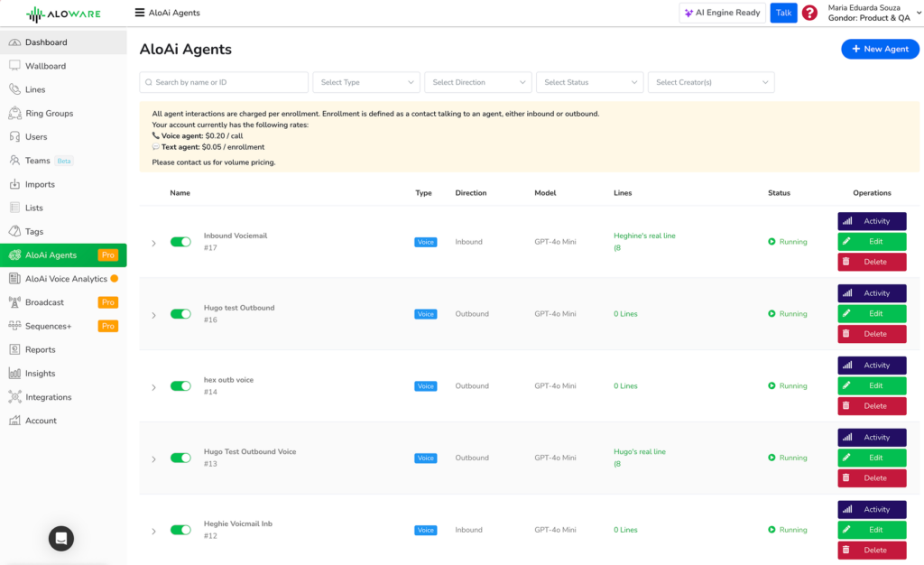The width and height of the screenshot is (924, 565).
Task: Click the Account icon in sidebar
Action: tap(14, 421)
